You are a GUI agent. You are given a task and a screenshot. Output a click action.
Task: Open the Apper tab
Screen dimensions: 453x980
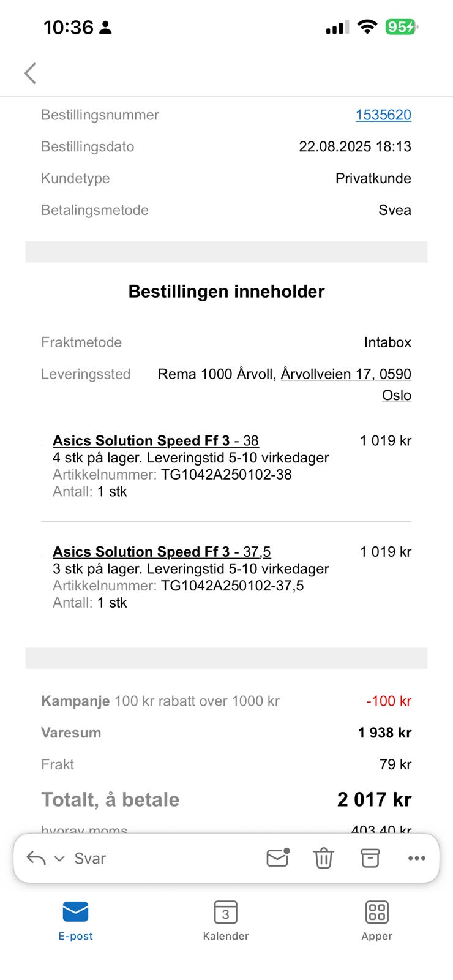coord(376,920)
